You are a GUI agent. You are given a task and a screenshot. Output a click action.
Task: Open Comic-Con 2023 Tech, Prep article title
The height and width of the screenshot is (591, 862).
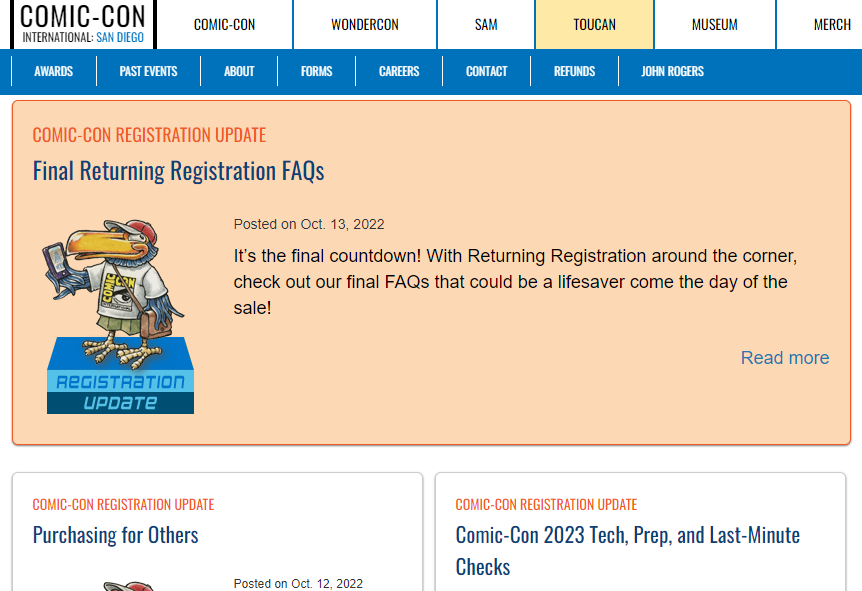click(x=628, y=551)
